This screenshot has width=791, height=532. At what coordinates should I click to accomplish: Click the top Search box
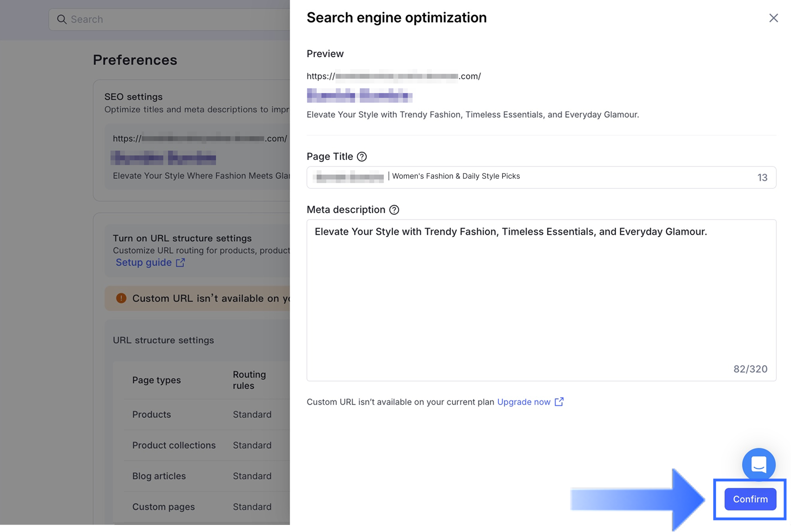tap(169, 19)
